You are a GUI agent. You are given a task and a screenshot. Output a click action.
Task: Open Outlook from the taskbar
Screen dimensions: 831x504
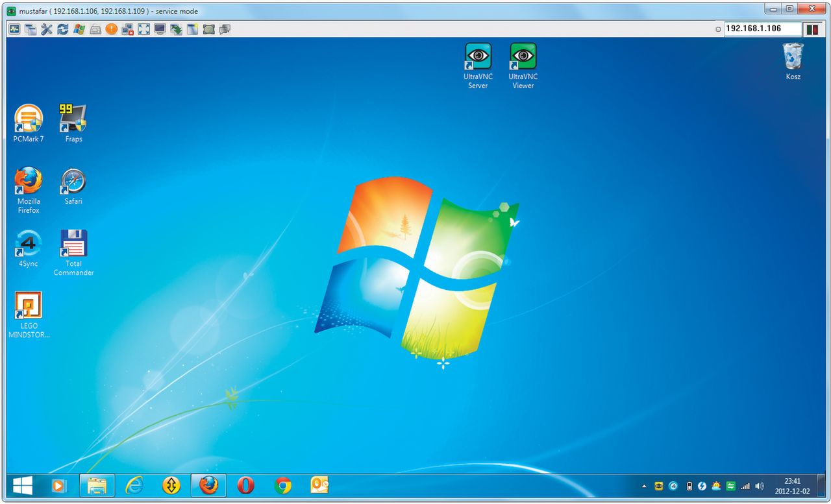point(320,485)
